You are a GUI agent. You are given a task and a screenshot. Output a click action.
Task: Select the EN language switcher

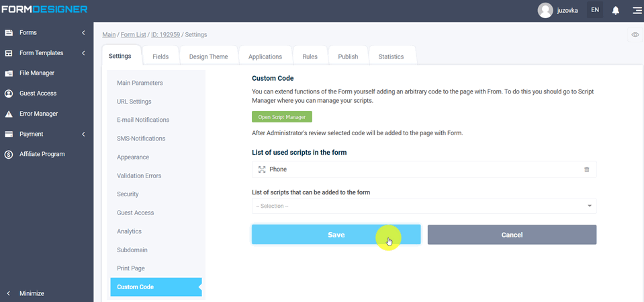[x=594, y=10]
